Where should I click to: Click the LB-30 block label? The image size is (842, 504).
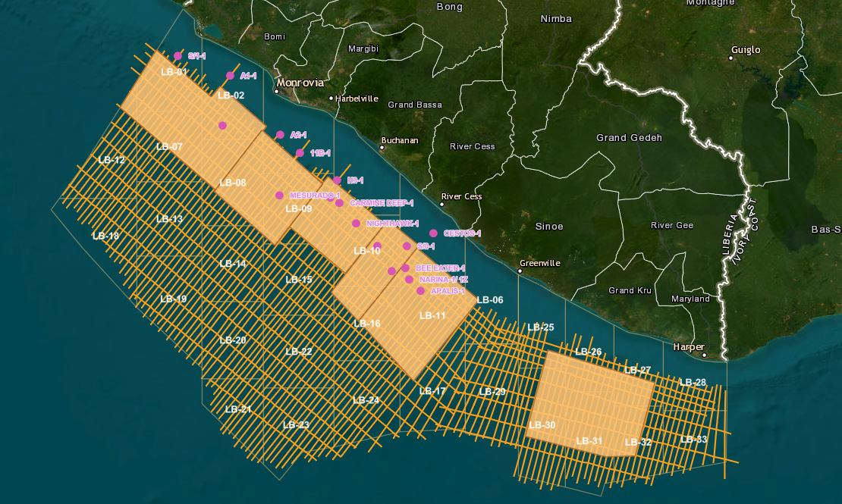(542, 425)
